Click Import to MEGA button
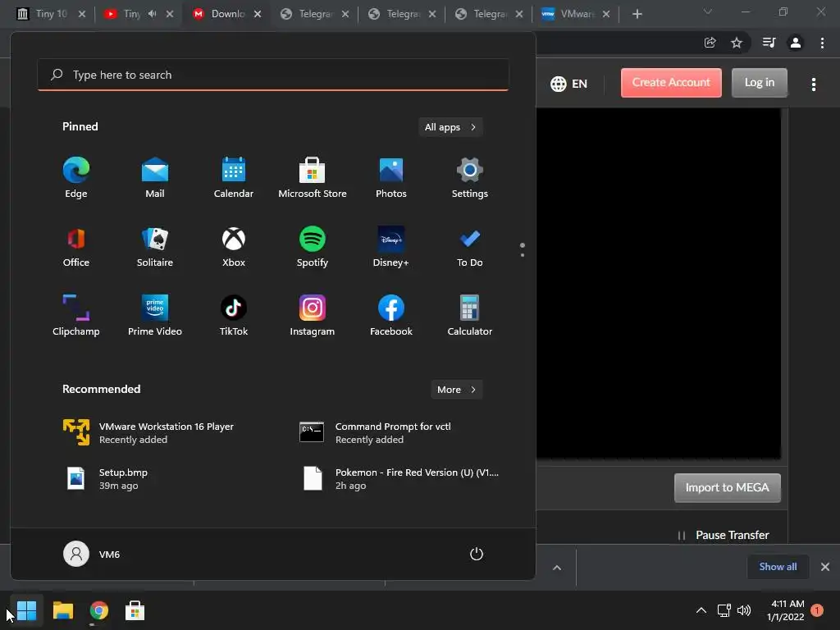The image size is (840, 630). click(x=727, y=487)
